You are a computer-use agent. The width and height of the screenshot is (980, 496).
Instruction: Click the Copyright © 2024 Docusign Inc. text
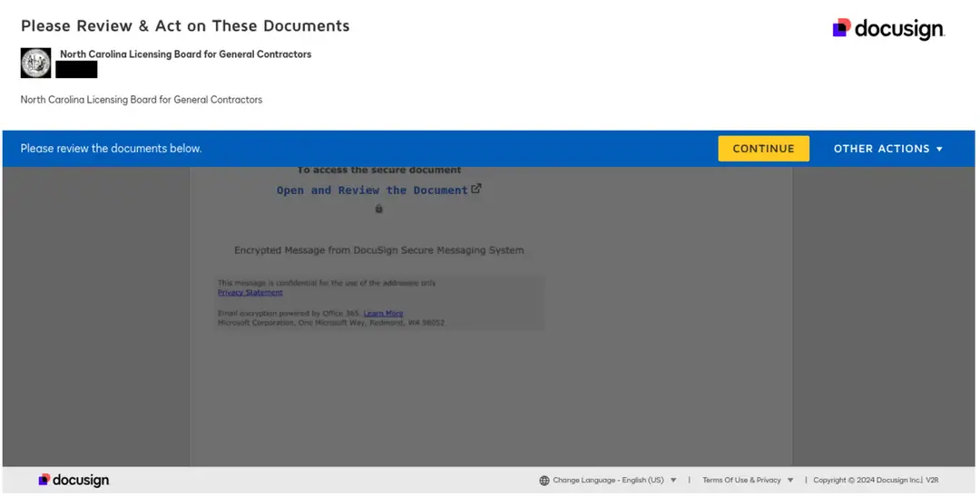867,481
